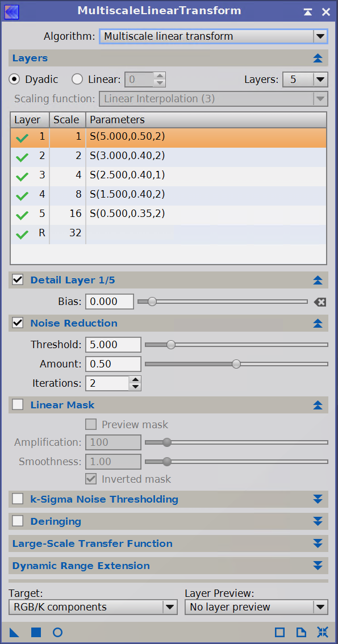The width and height of the screenshot is (338, 644).
Task: Shade the window using the title bar arrow
Action: (308, 12)
